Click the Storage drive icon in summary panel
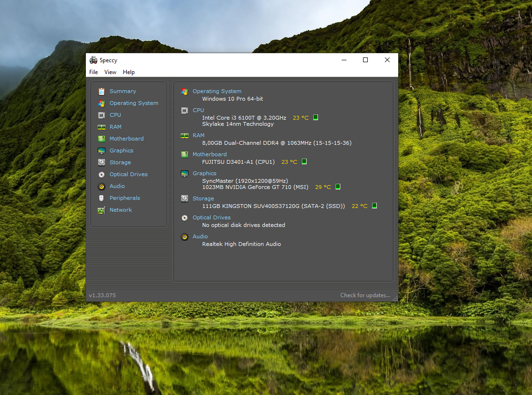Viewport: 532px width, 395px height. point(185,198)
